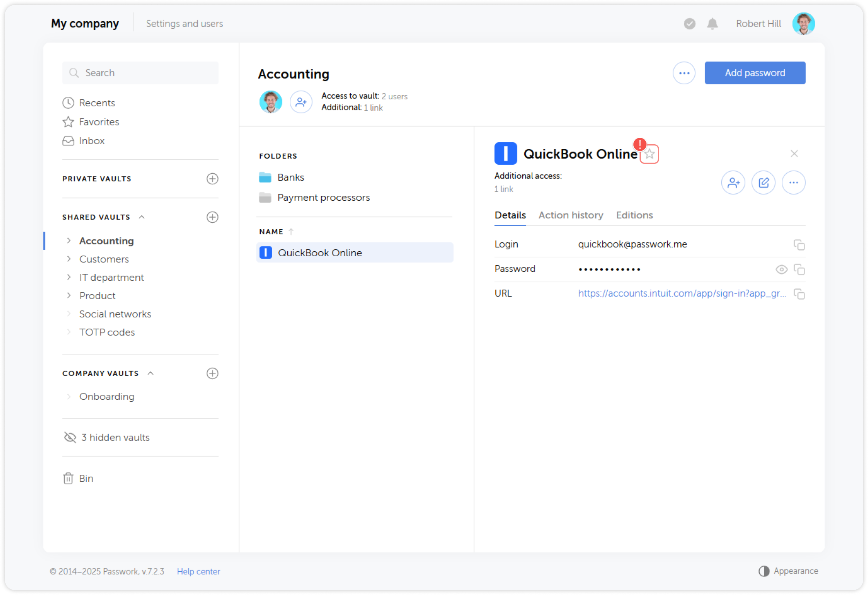
Task: Open the Help center link
Action: pos(198,571)
